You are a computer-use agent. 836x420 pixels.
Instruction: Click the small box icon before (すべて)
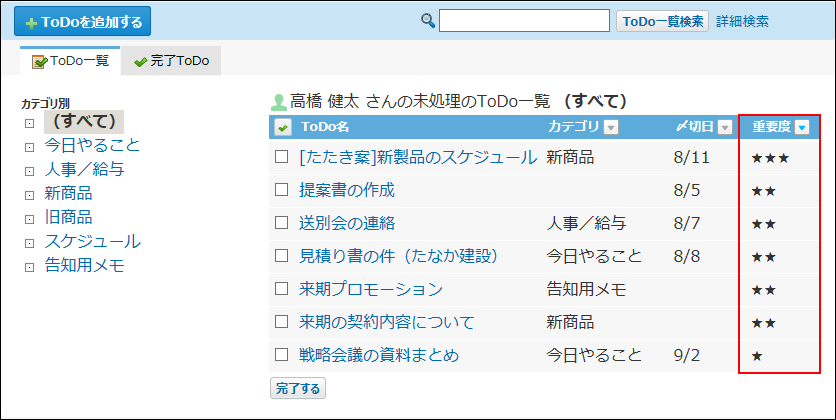pyautogui.click(x=29, y=124)
